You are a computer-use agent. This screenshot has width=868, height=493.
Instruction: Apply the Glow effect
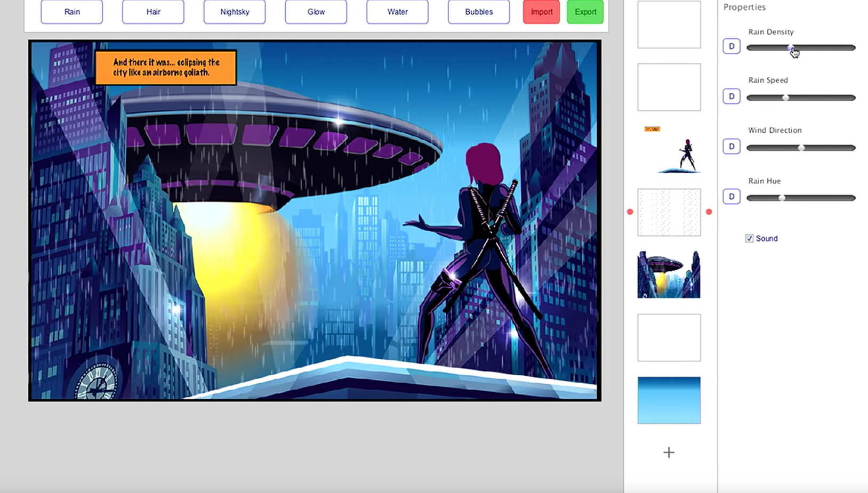[316, 12]
